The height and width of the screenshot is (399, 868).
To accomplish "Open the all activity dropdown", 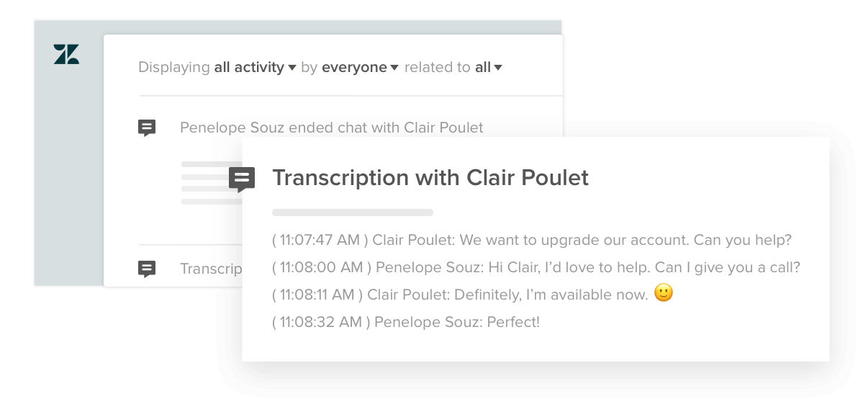I will [255, 68].
